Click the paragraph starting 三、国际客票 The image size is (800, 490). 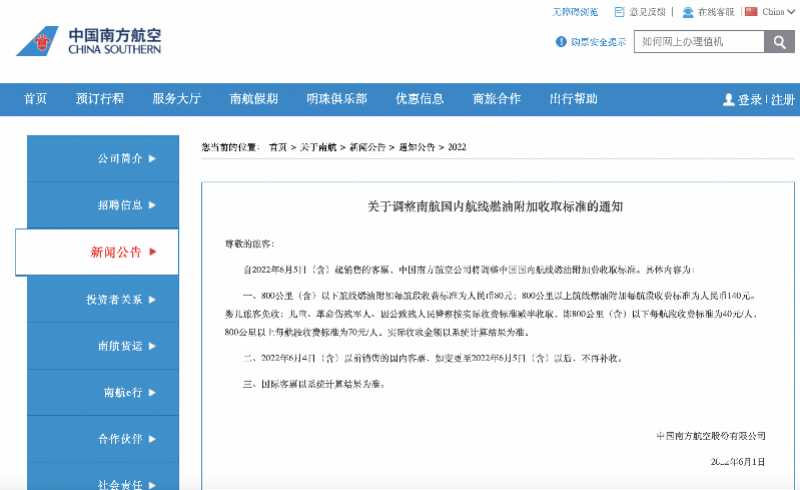point(314,384)
